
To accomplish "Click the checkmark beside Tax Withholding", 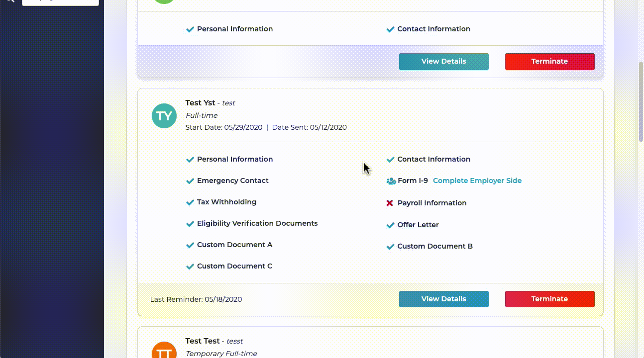I will point(190,202).
